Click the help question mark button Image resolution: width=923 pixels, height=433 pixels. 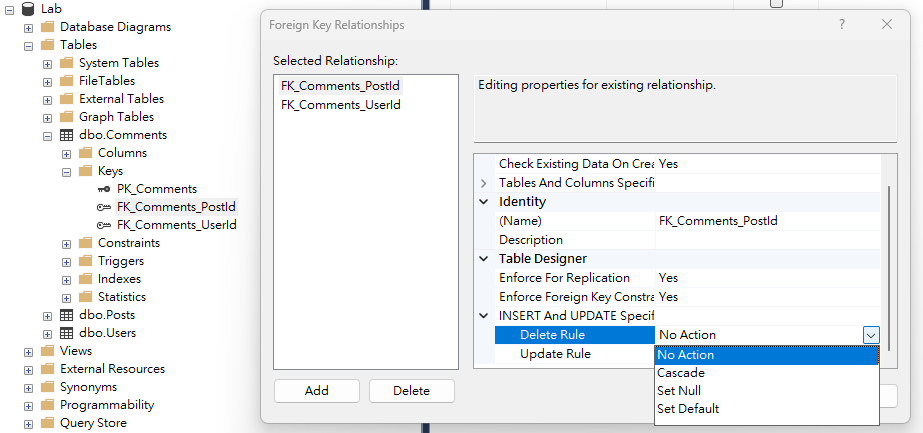pos(842,25)
